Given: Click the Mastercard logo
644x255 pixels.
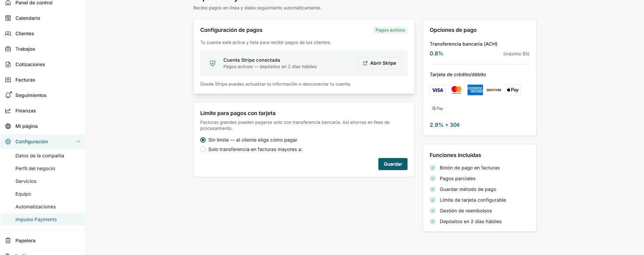Looking at the screenshot, I should (457, 90).
